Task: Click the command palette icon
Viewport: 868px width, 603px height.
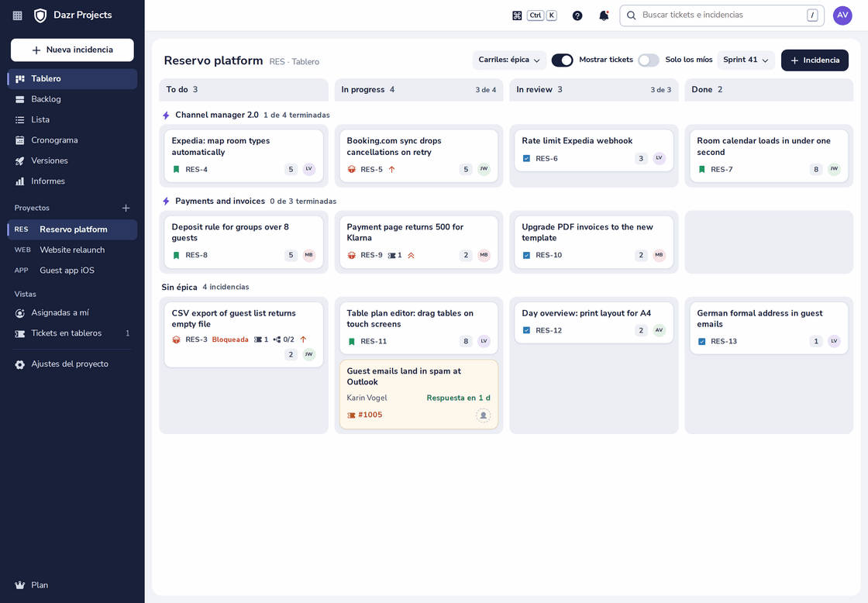Action: click(517, 16)
